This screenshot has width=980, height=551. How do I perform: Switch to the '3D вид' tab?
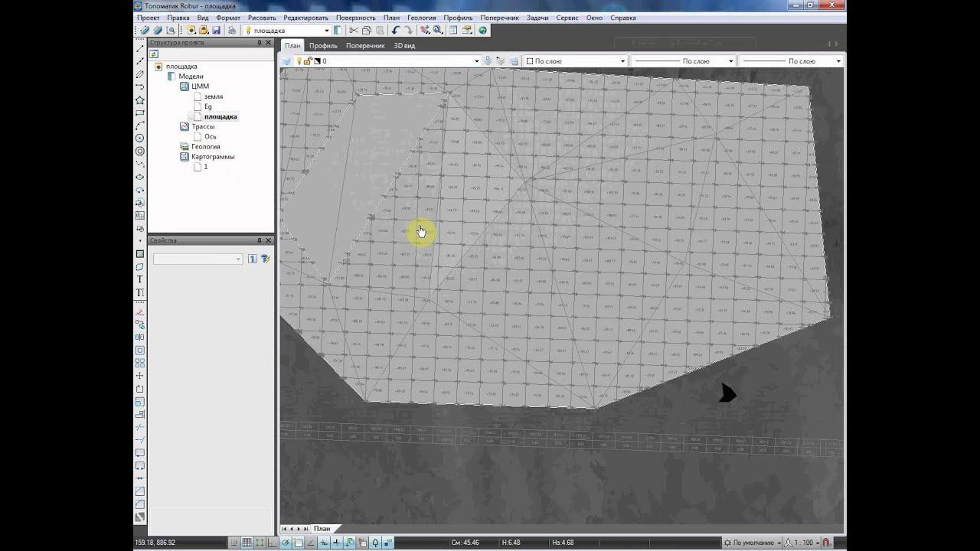pos(404,46)
